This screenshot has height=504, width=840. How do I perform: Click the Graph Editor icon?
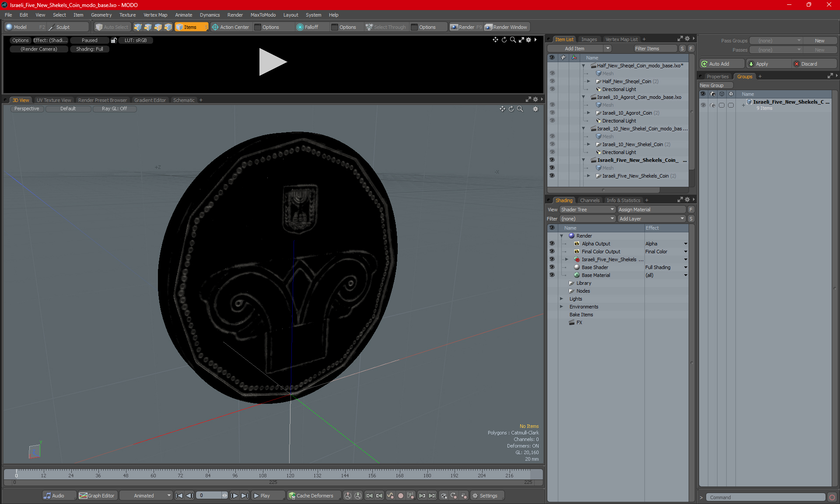tap(83, 496)
